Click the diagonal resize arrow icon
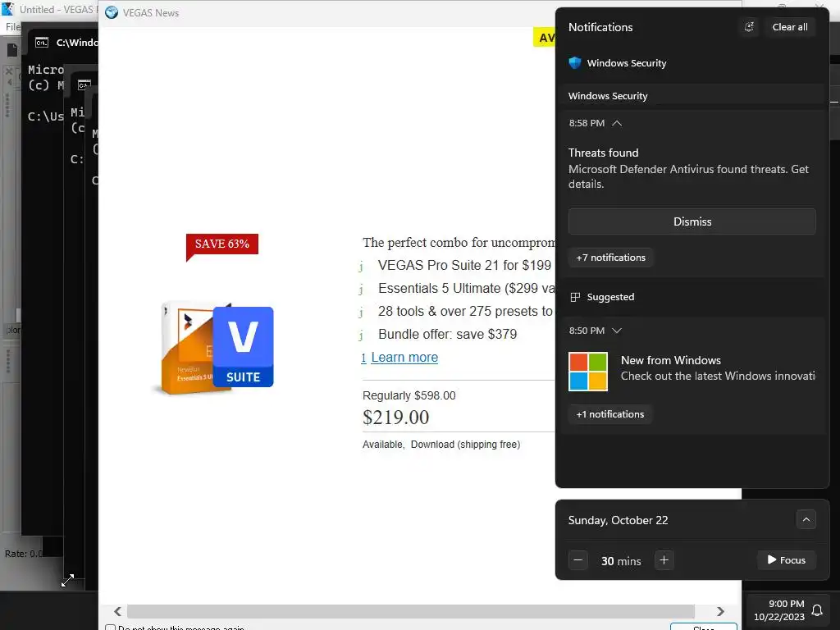The height and width of the screenshot is (630, 840). pyautogui.click(x=67, y=580)
